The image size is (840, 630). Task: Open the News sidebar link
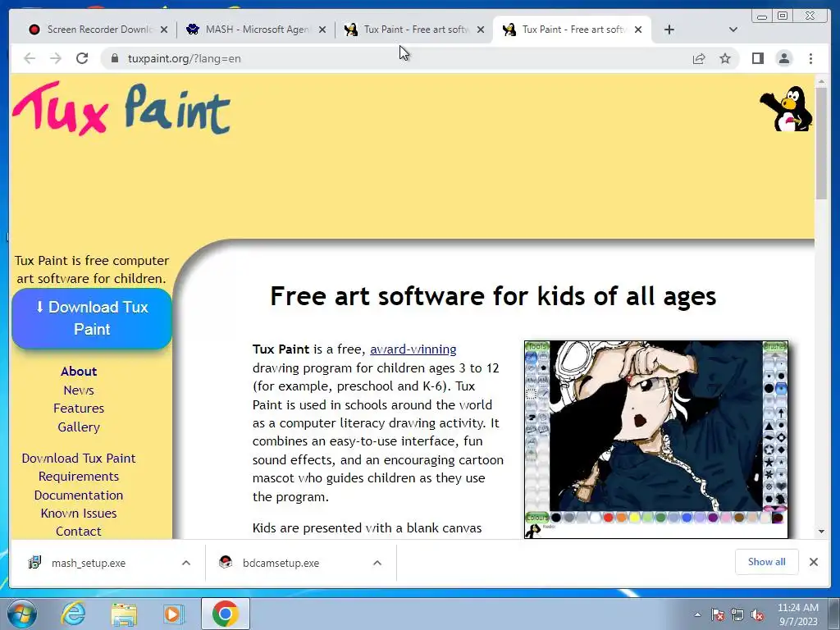click(x=79, y=390)
